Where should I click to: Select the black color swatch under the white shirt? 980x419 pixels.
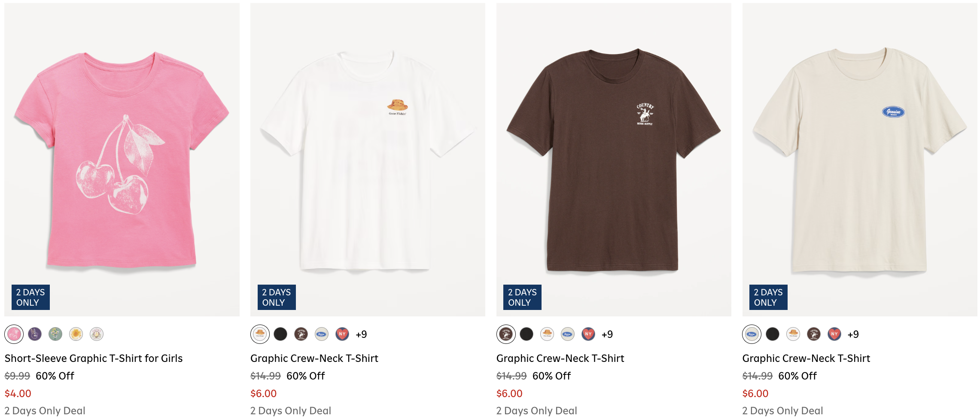click(x=280, y=334)
